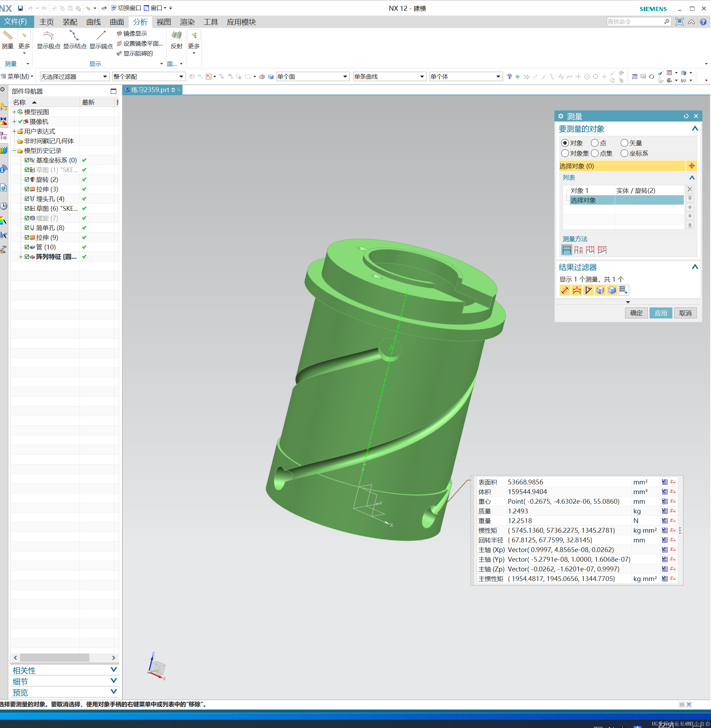Click the 显示端点 show endpoints icon
Screen dimensions: 711x728
pos(101,36)
